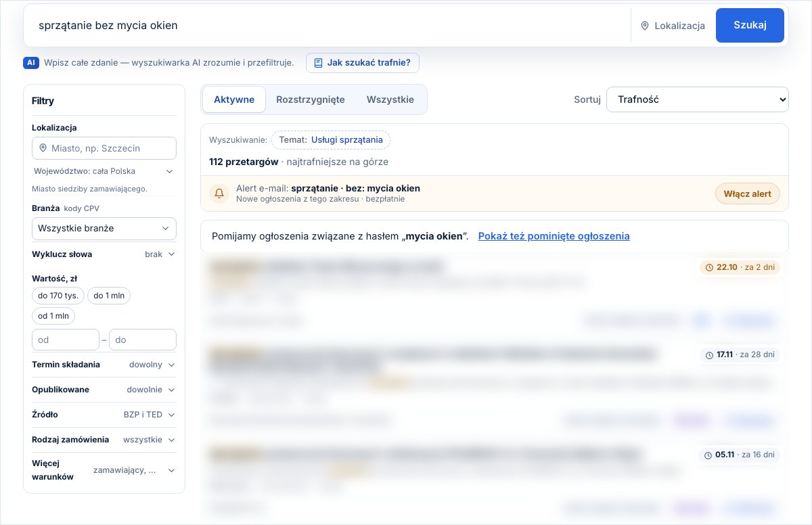Expand the Rodzaj zamówienia filter
The height and width of the screenshot is (525, 812).
[104, 440]
